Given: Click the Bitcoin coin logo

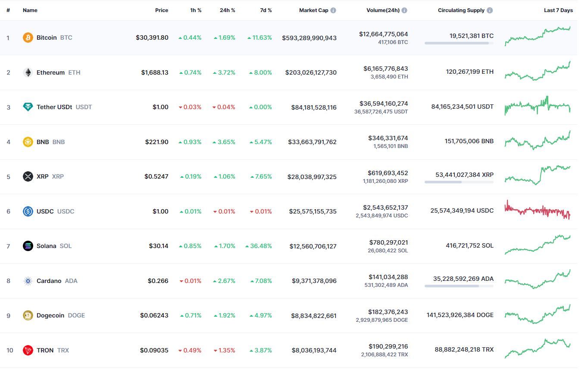Looking at the screenshot, I should click(x=28, y=38).
